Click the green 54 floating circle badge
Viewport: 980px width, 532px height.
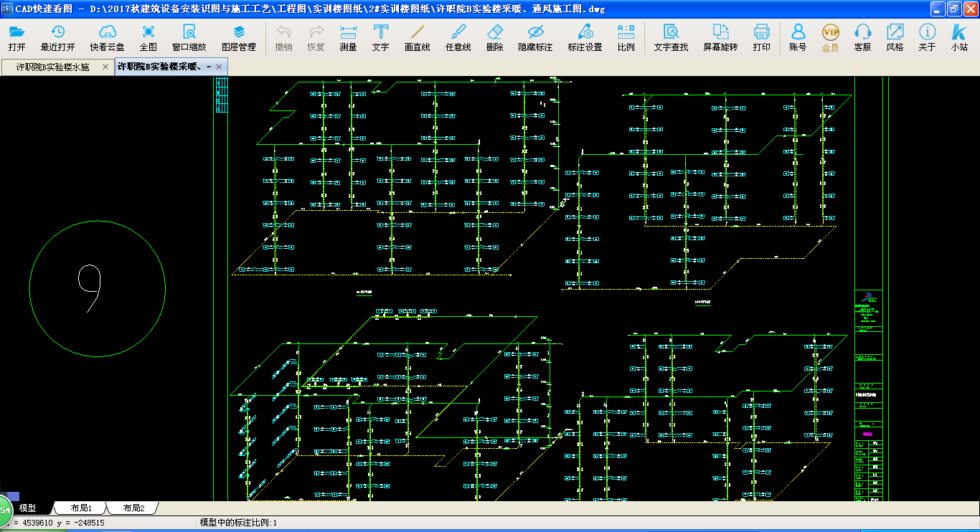4,510
